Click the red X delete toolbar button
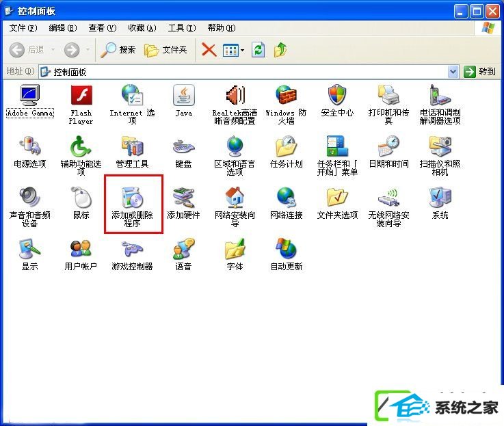504x426 pixels. click(x=209, y=50)
